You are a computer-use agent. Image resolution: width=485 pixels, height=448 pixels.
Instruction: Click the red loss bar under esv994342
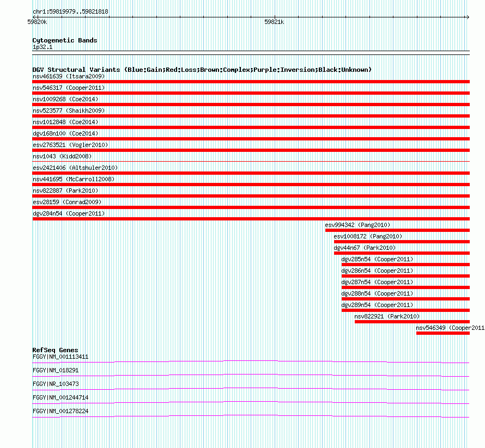point(397,230)
